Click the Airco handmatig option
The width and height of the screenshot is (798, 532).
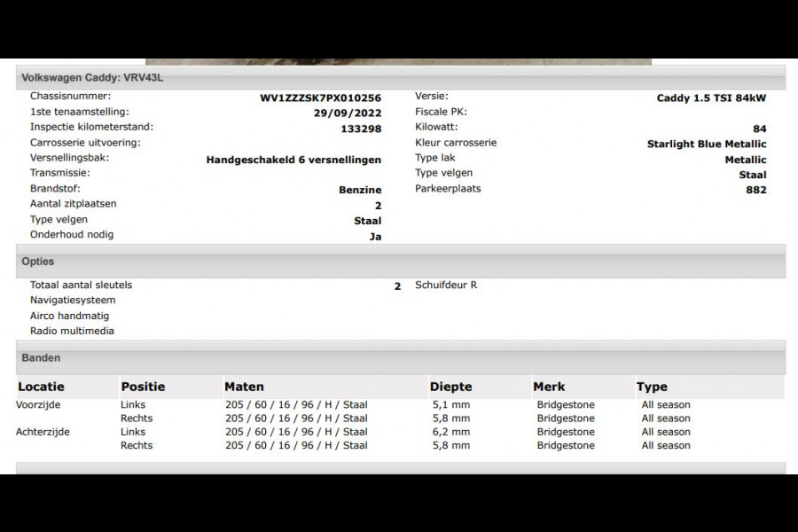click(x=70, y=316)
